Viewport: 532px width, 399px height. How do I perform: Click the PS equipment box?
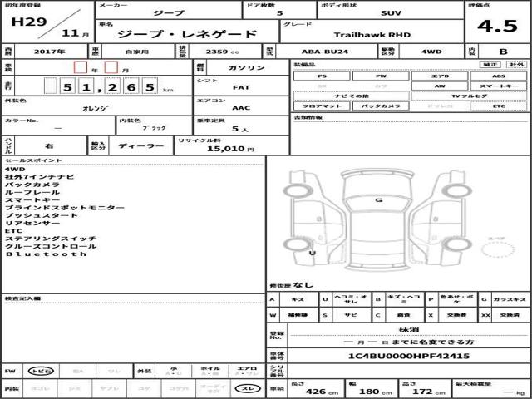[x=322, y=76]
